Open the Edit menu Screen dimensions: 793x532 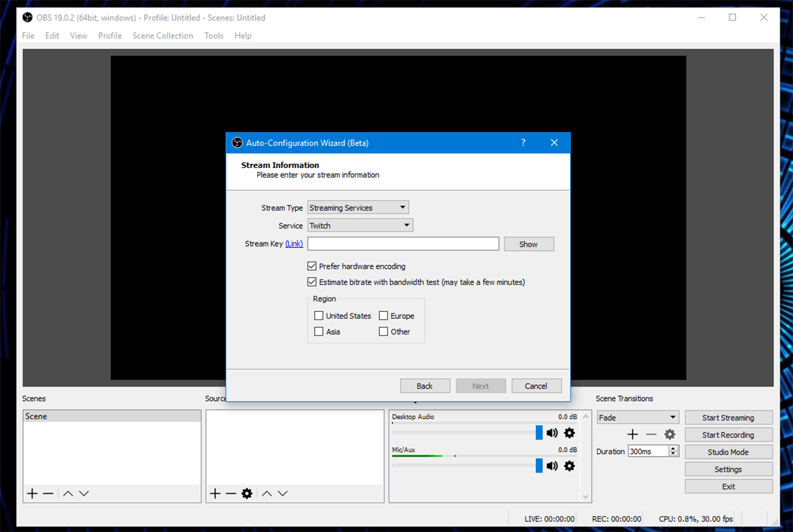coord(52,36)
